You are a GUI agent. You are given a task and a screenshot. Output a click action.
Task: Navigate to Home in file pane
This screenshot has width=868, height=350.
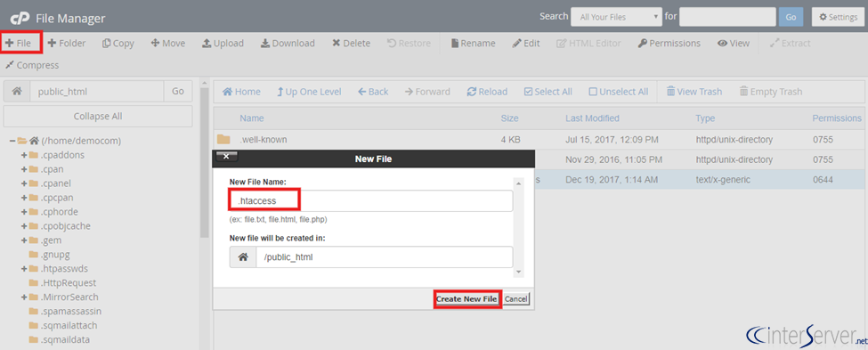(241, 92)
